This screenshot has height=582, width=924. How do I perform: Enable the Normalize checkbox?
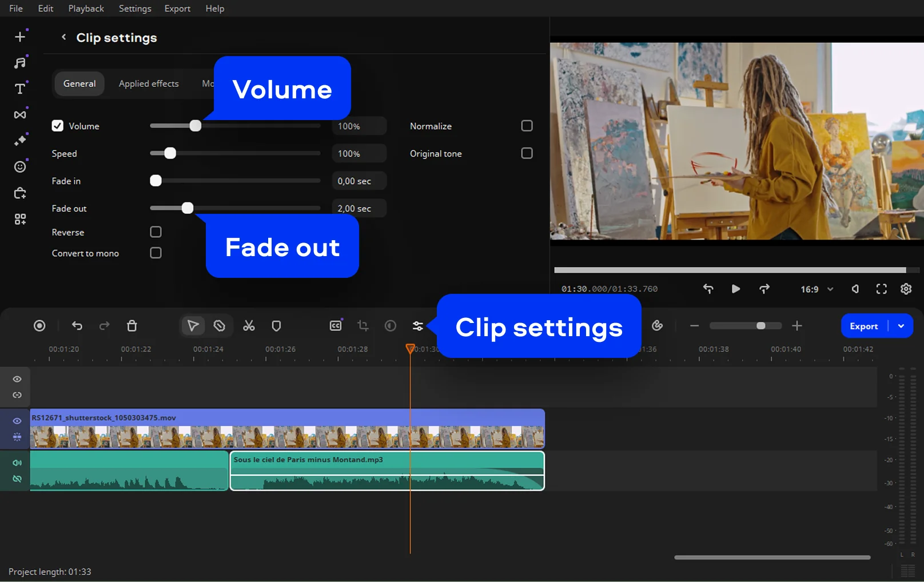coord(527,126)
